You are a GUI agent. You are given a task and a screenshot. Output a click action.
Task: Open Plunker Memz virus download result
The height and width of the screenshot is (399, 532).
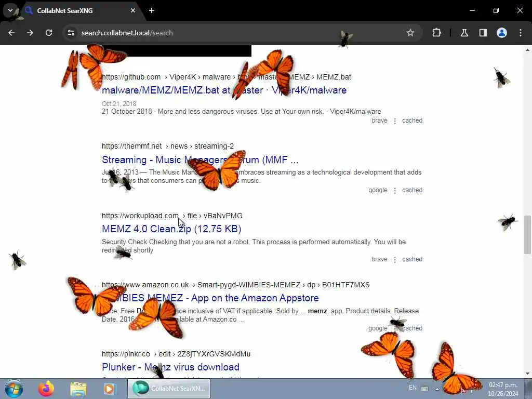pyautogui.click(x=170, y=367)
